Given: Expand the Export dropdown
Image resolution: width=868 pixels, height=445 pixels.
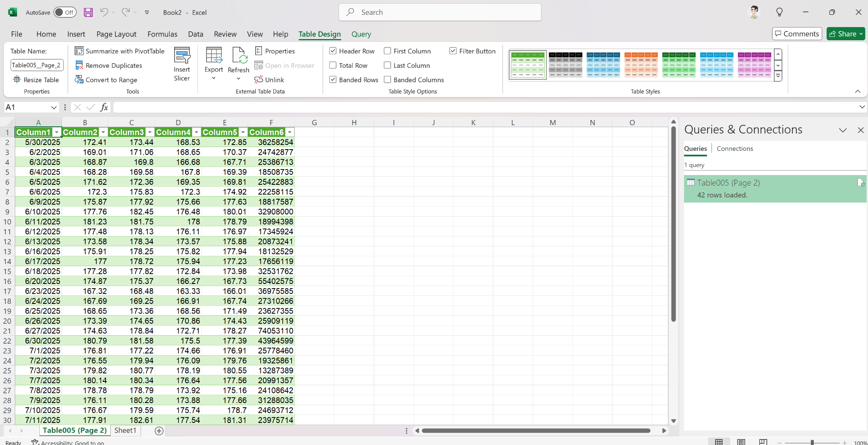Looking at the screenshot, I should [x=214, y=78].
